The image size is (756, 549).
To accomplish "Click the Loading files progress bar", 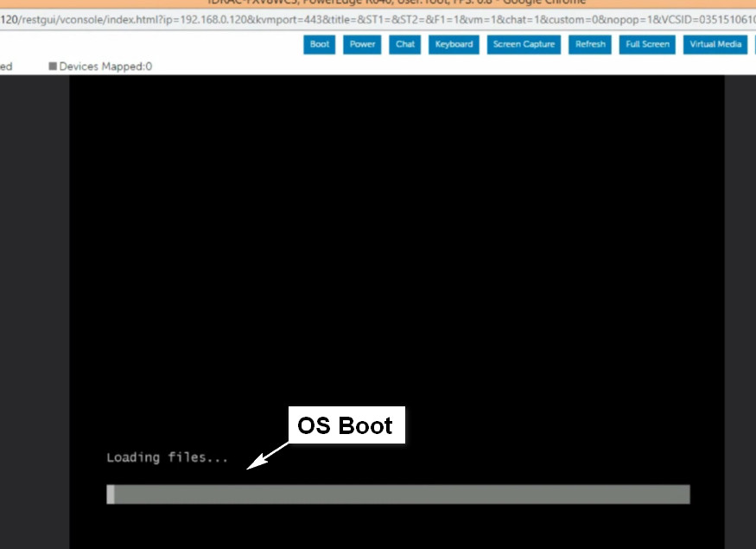I will [398, 495].
